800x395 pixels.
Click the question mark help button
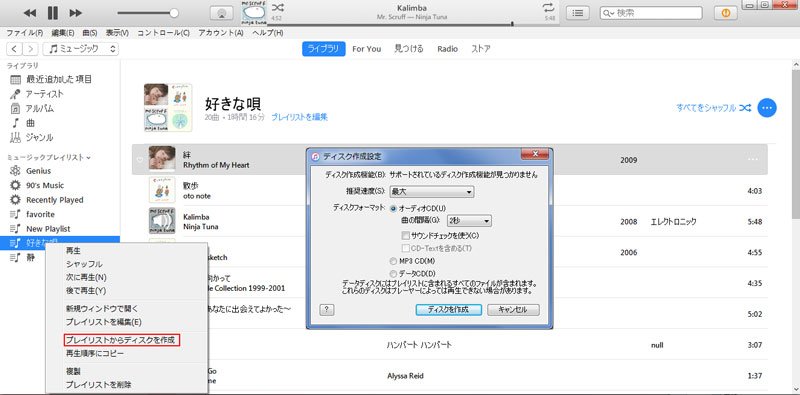pos(327,310)
